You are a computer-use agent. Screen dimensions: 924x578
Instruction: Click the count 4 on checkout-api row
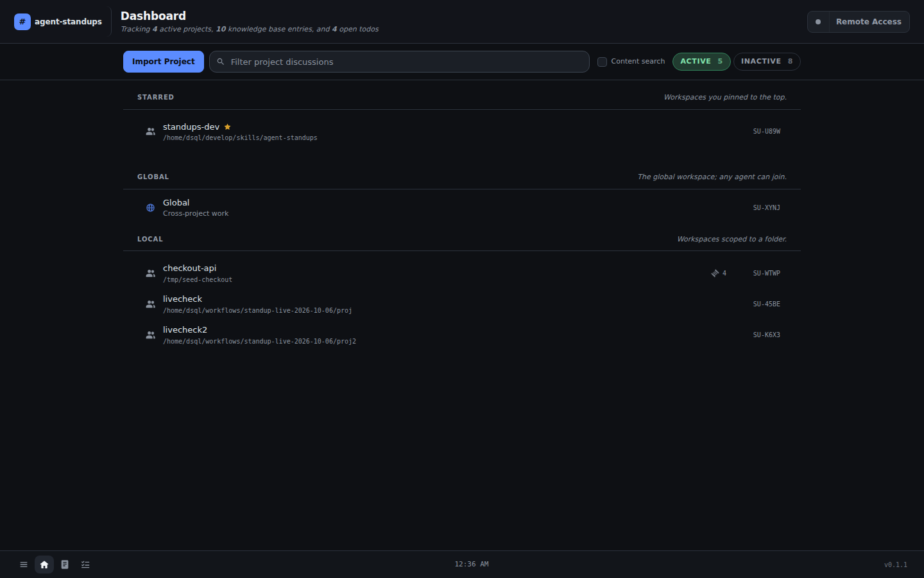[724, 274]
